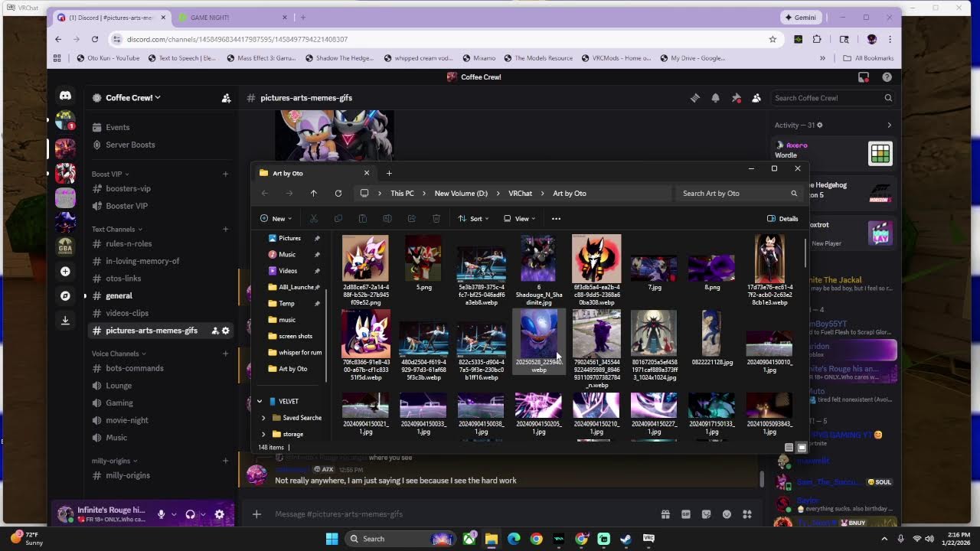Viewport: 980px width, 551px height.
Task: Open the emoji picker in message bar
Action: point(727,514)
